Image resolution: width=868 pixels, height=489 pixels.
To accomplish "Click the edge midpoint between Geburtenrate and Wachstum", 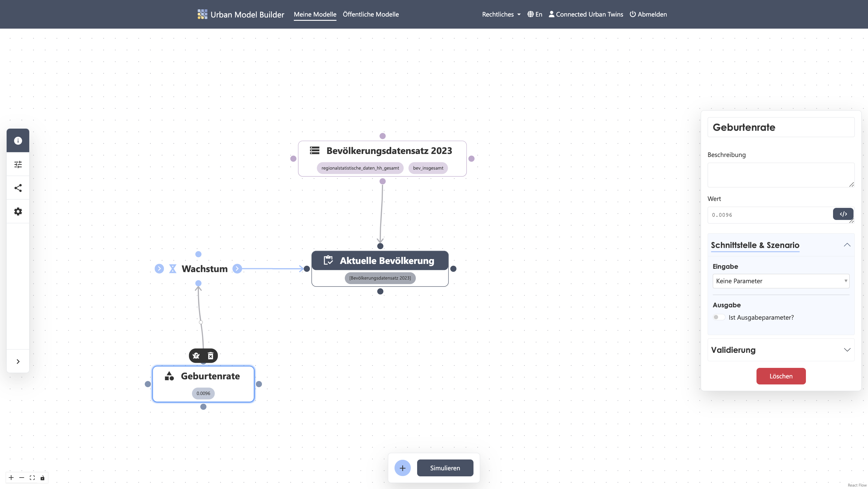I will (x=201, y=322).
